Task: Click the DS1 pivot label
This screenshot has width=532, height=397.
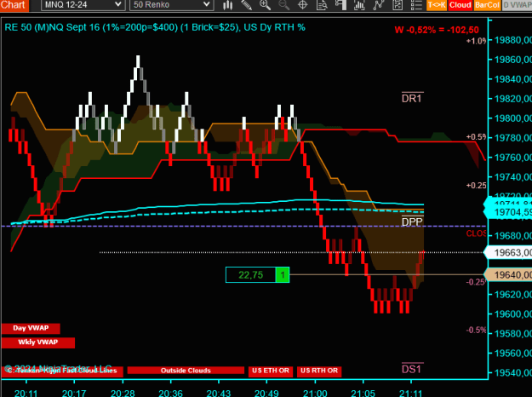Action: pos(412,369)
